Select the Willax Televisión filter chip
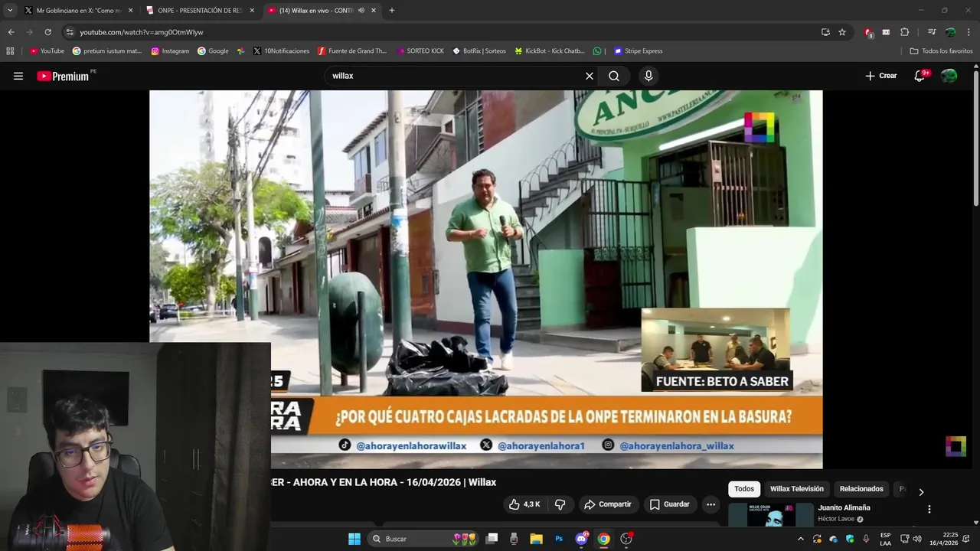980x551 pixels. click(797, 489)
